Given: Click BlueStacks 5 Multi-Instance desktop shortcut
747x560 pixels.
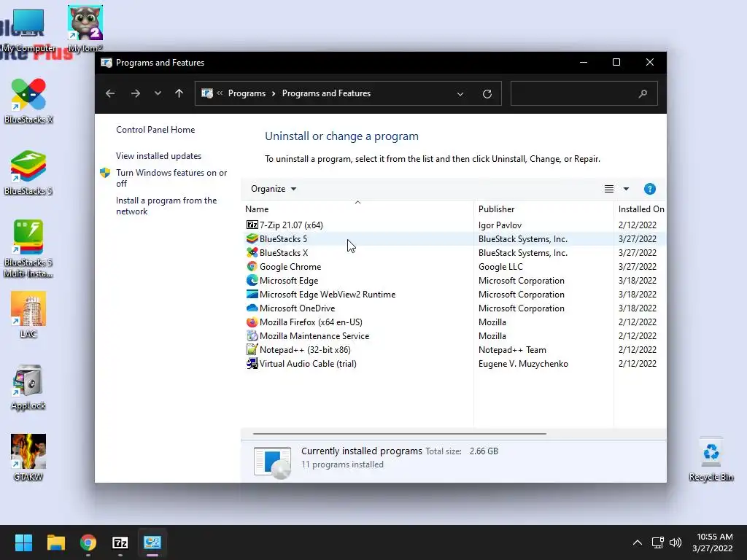Looking at the screenshot, I should [28, 249].
